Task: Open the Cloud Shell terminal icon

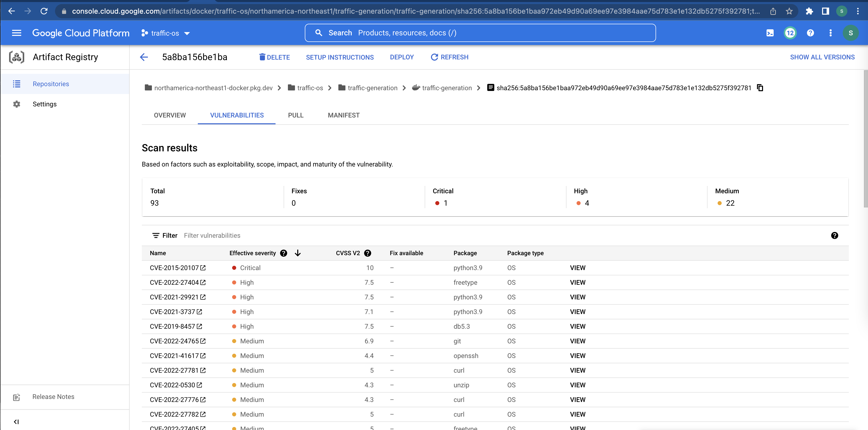Action: [770, 33]
